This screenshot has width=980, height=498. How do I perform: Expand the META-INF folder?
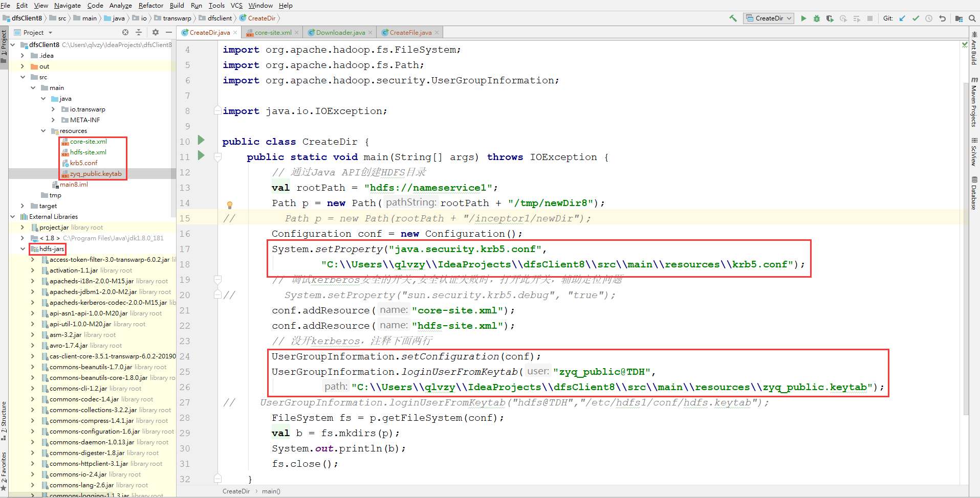[x=53, y=120]
